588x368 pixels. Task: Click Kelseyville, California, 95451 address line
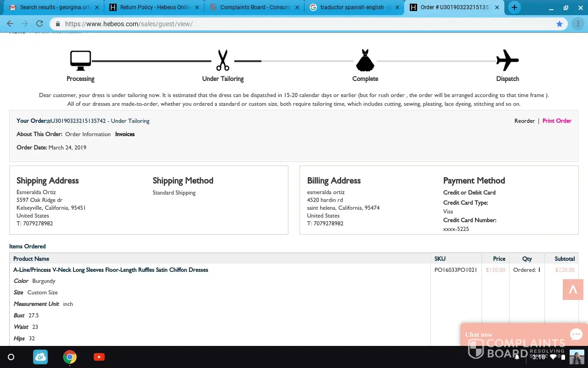coord(51,208)
